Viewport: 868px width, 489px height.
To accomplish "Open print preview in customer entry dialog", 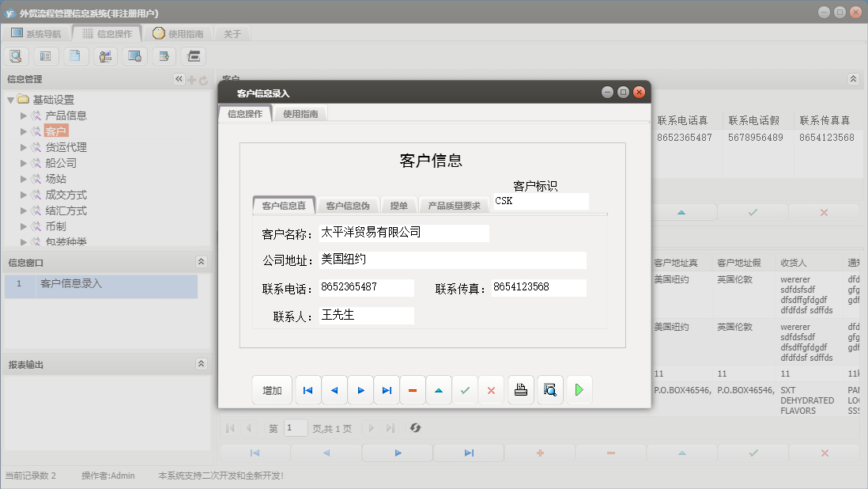I will point(549,389).
